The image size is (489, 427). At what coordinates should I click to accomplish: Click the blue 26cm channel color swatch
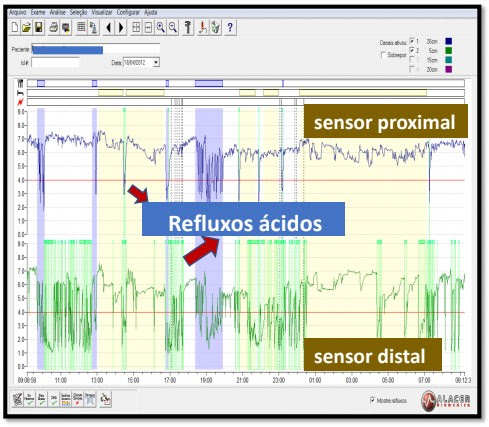click(x=449, y=41)
